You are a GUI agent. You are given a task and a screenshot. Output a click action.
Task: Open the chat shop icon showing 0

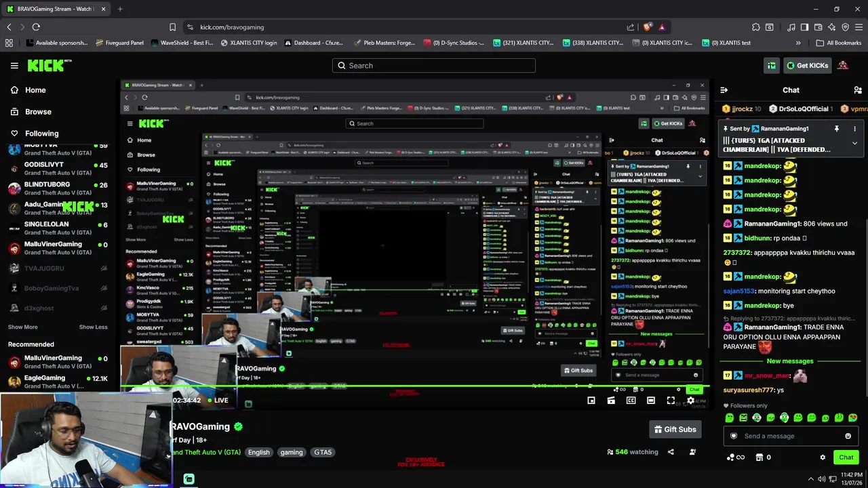click(764, 457)
